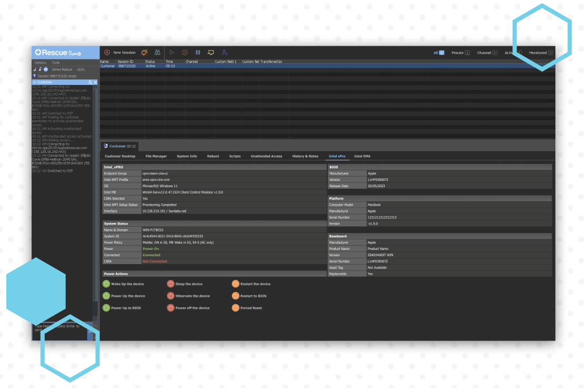Open the Unattended Access tab

click(268, 156)
